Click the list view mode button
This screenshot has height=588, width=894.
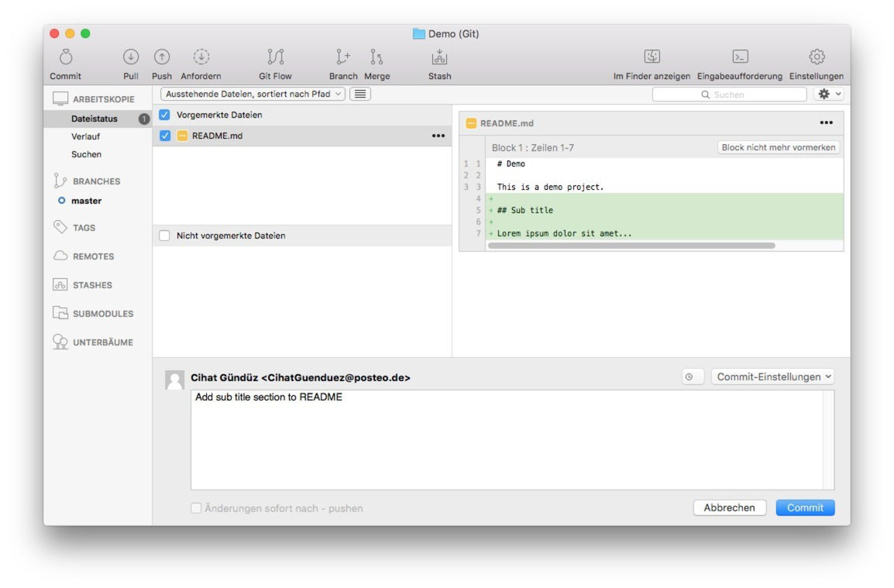tap(360, 94)
